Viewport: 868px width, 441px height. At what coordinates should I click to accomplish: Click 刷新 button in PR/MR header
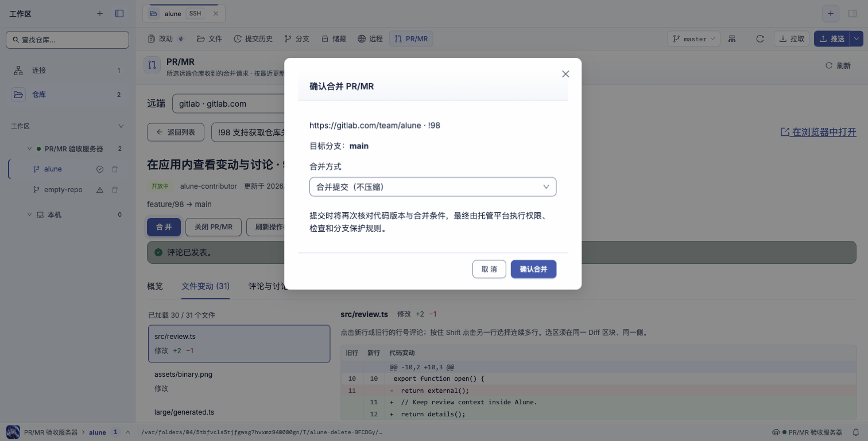838,65
